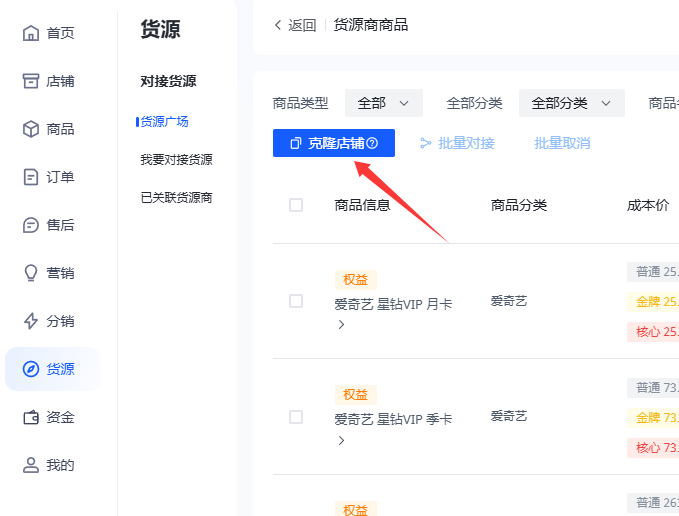Click the share icon beside 批量对接
This screenshot has width=679, height=516.
tap(426, 143)
